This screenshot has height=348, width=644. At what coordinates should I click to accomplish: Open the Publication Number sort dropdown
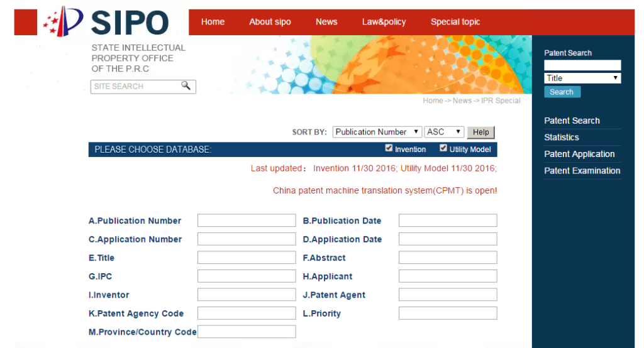[x=377, y=132]
